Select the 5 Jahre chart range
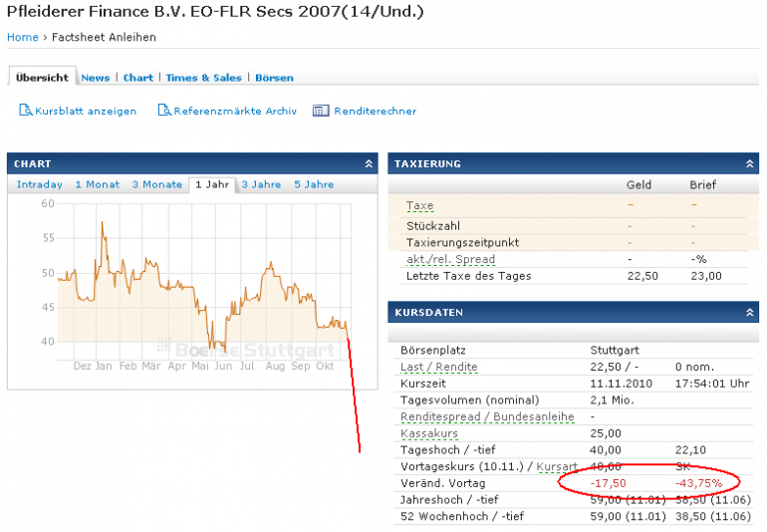Screen dimensions: 767x532 [x=314, y=184]
